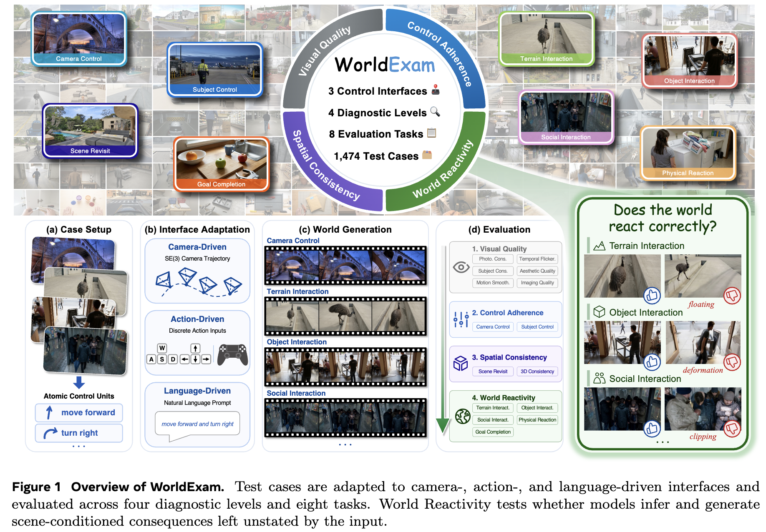Open the purple Social Interaction crowd photo card
Image resolution: width=766 pixels, height=532 pixels.
tap(566, 117)
